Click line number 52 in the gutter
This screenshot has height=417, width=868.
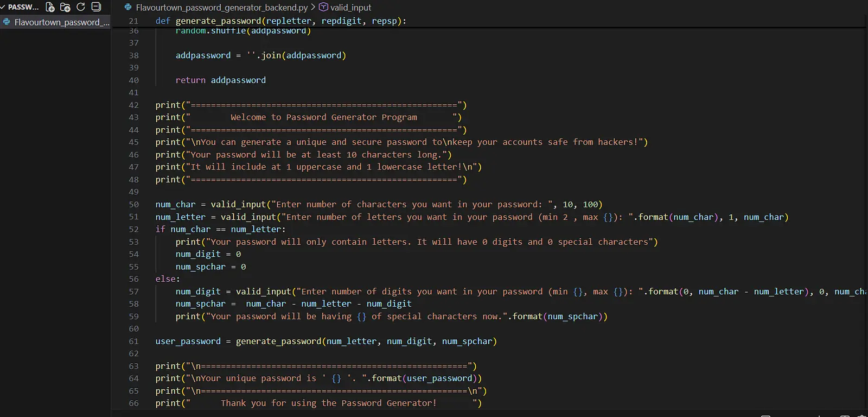point(133,229)
